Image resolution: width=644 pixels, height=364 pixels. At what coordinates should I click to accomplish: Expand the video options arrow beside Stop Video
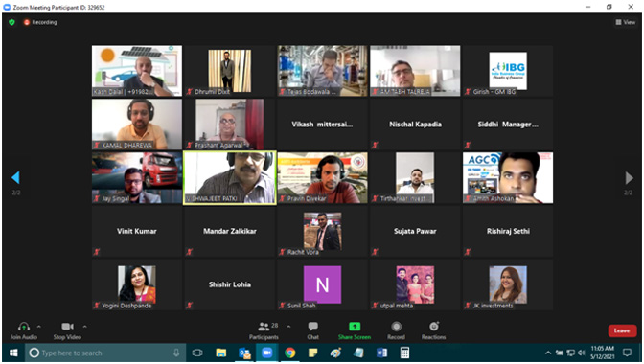[84, 327]
